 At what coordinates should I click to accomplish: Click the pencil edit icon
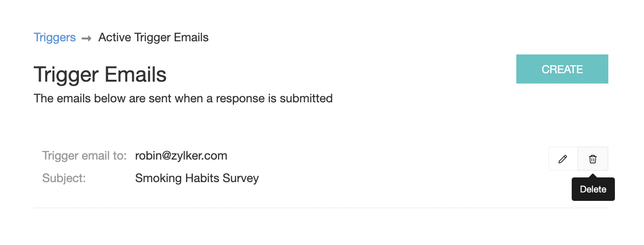pos(563,159)
